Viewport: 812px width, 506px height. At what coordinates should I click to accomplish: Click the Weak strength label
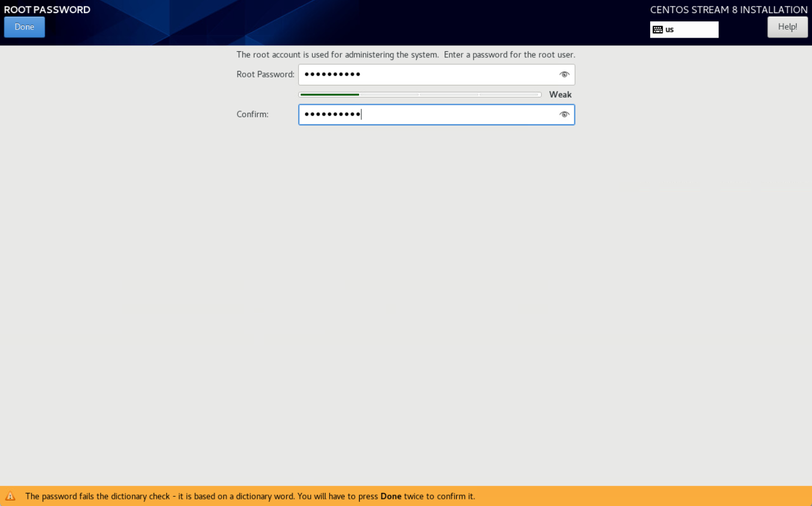pyautogui.click(x=560, y=95)
